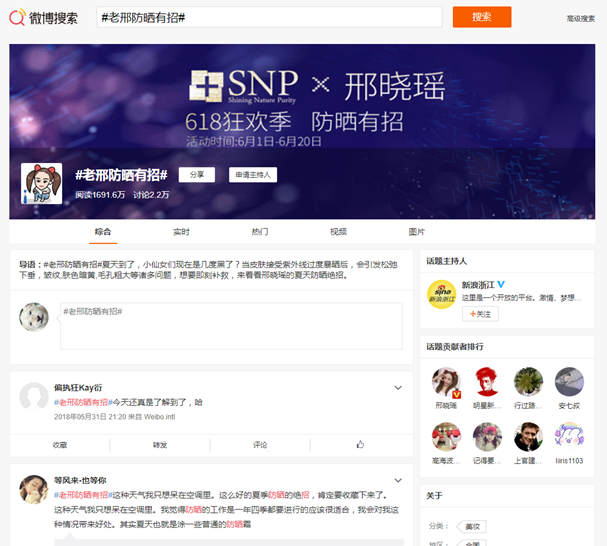Follow 新浪浙江 with +关注 button
This screenshot has height=546, width=607.
click(480, 314)
